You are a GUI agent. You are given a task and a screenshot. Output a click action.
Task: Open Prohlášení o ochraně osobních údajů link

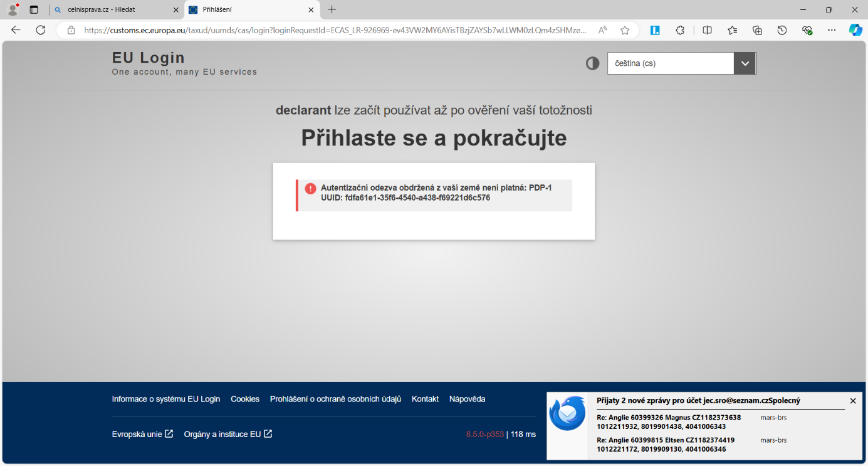coord(335,399)
